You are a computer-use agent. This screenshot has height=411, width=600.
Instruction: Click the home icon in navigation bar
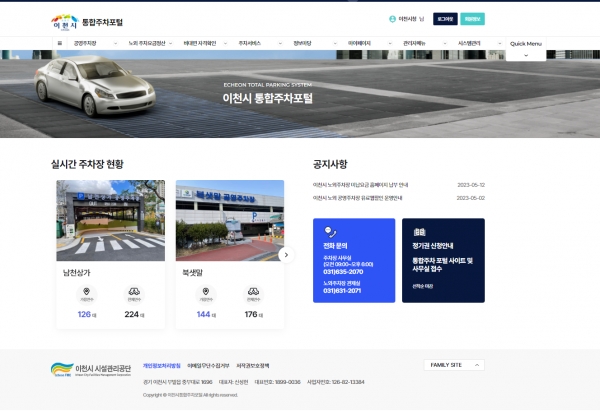(59, 44)
